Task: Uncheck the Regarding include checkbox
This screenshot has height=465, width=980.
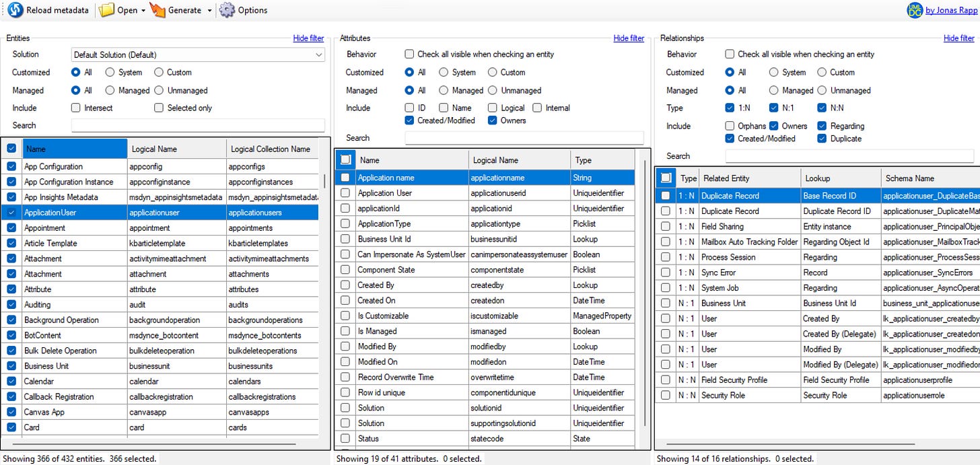Action: point(823,126)
